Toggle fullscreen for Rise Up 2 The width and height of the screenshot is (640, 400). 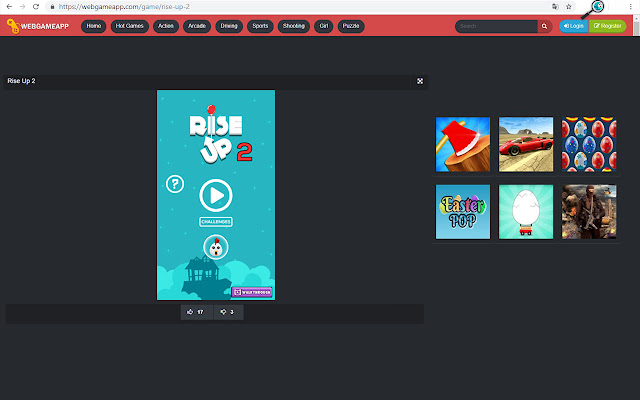[420, 81]
